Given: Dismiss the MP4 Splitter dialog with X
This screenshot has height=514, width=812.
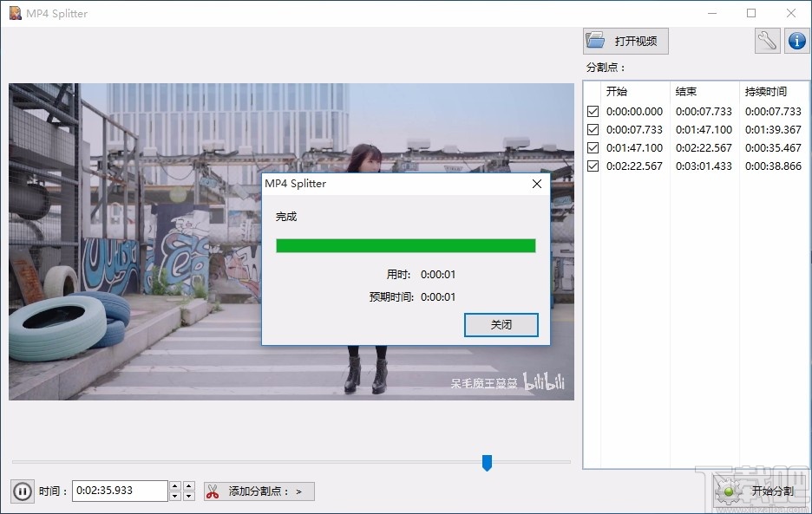Looking at the screenshot, I should 537,184.
